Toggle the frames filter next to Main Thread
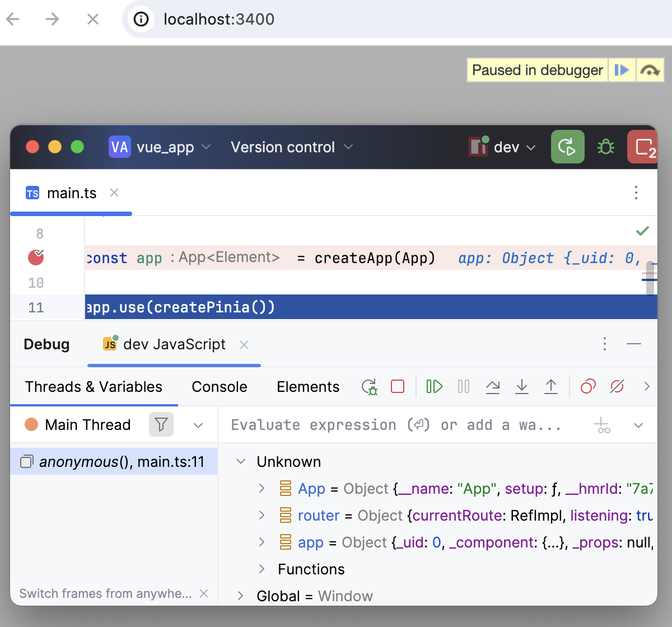 161,425
